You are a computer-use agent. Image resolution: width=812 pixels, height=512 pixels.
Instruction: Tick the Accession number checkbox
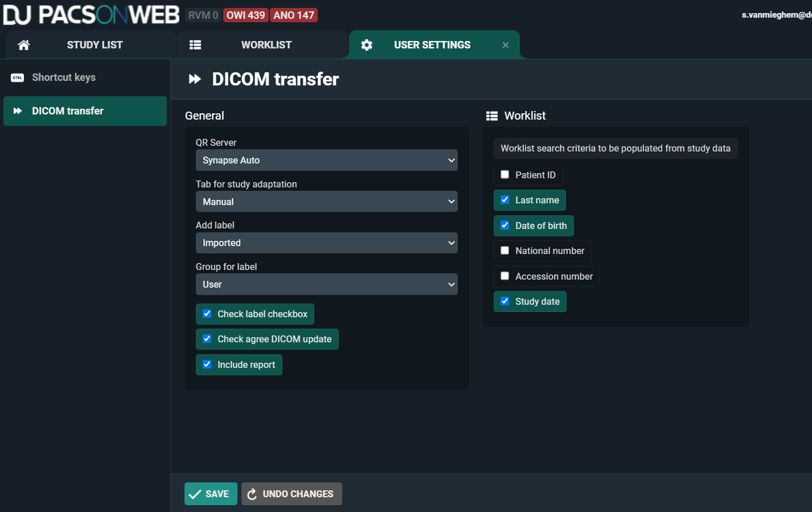(505, 276)
